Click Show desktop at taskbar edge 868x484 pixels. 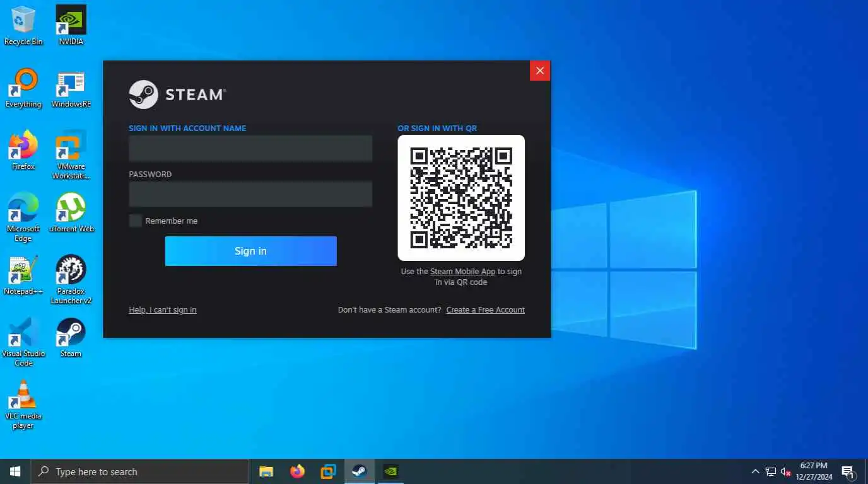[x=866, y=471]
